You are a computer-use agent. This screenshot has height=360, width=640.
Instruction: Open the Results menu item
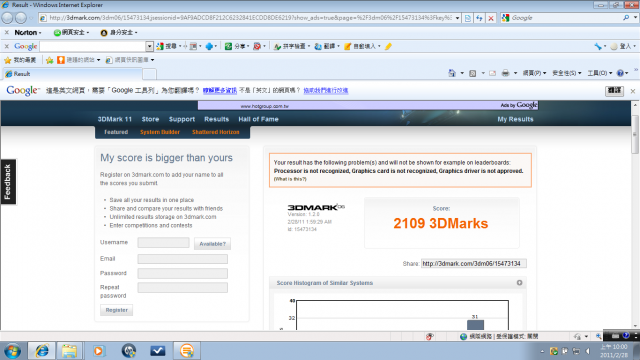click(x=216, y=119)
